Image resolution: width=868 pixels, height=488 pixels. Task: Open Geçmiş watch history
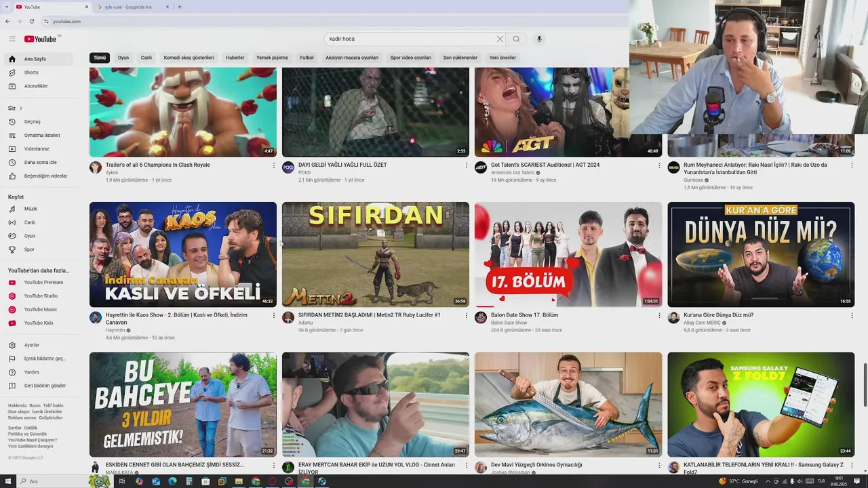coord(39,122)
